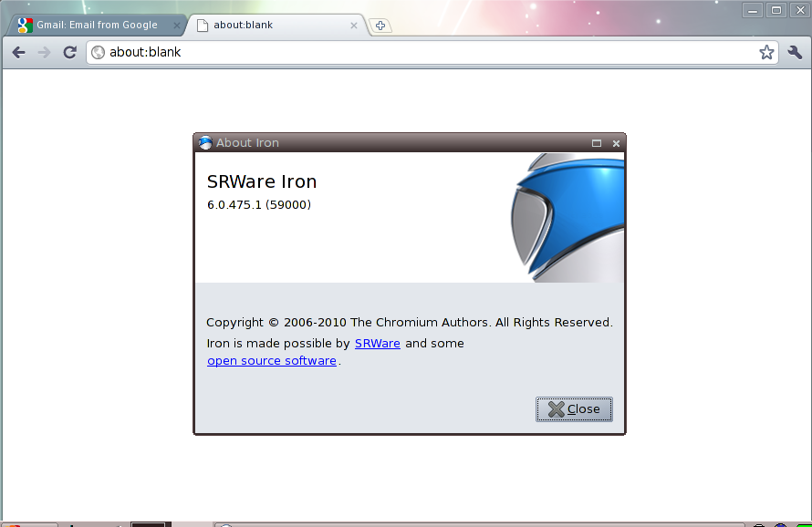Click the Back navigation arrow
Image resolution: width=812 pixels, height=527 pixels.
pos(18,53)
